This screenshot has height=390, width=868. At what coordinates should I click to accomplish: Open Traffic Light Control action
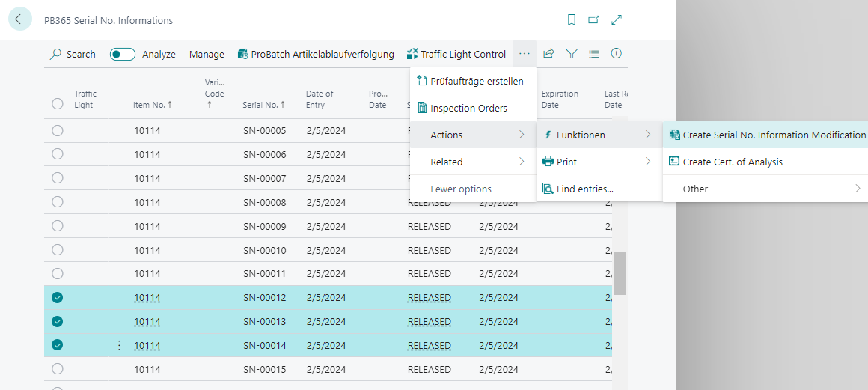coord(456,55)
